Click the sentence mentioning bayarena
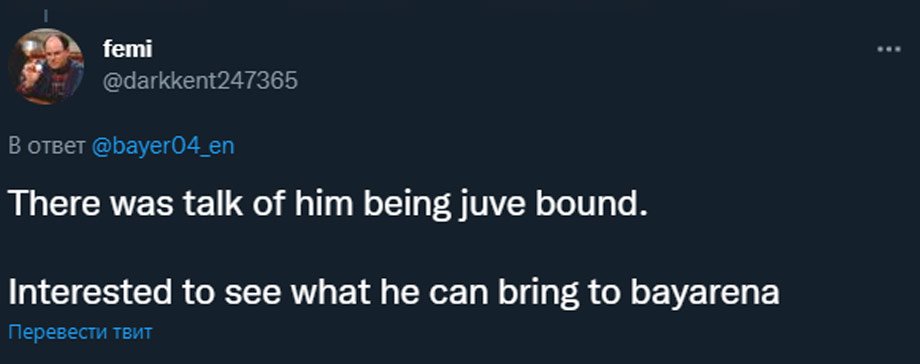Screen dimensions: 920x364 [x=394, y=292]
